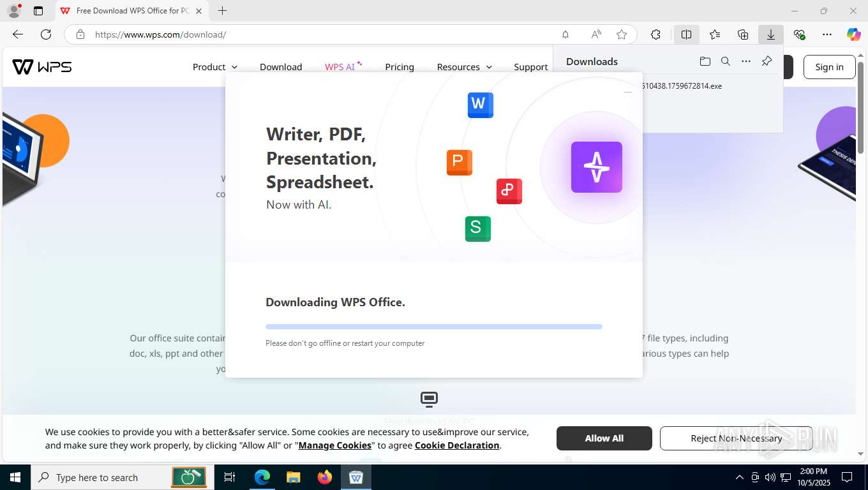Open the WPS AI nav item
The height and width of the screenshot is (490, 868).
tap(343, 66)
